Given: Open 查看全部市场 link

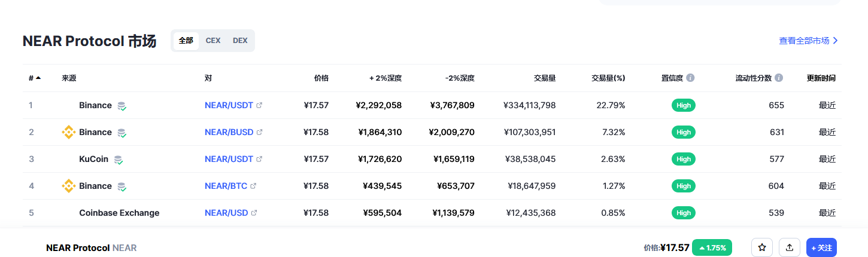Looking at the screenshot, I should coord(808,41).
